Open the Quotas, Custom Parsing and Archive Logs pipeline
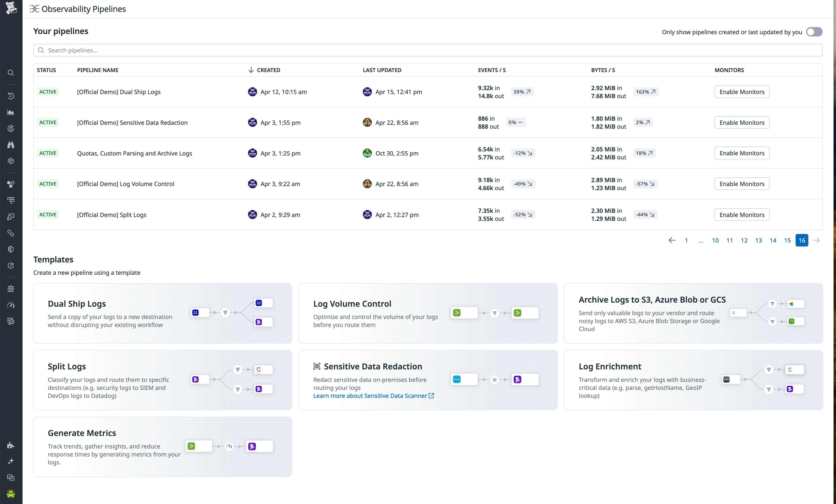The height and width of the screenshot is (504, 836). pos(134,153)
